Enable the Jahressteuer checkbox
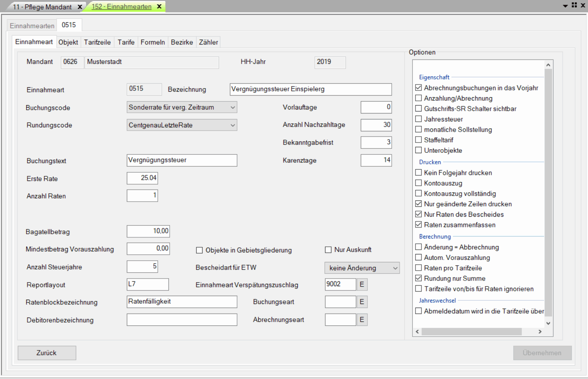588x379 pixels. click(418, 119)
